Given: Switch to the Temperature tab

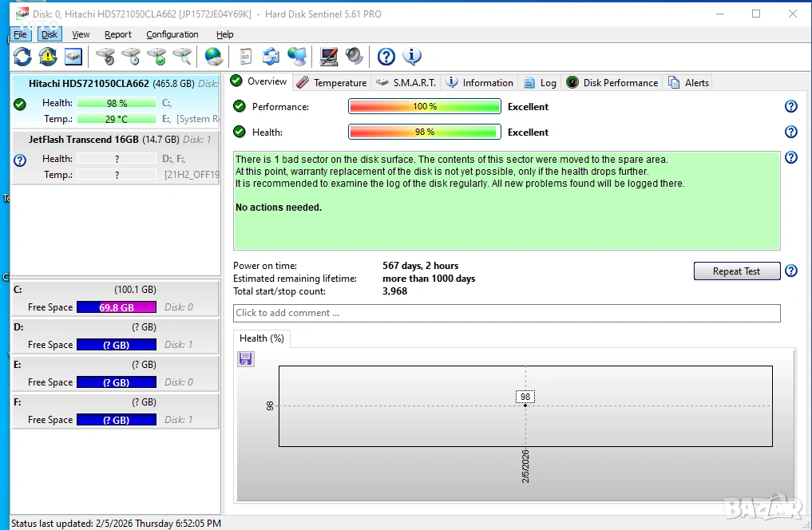Looking at the screenshot, I should [x=331, y=83].
